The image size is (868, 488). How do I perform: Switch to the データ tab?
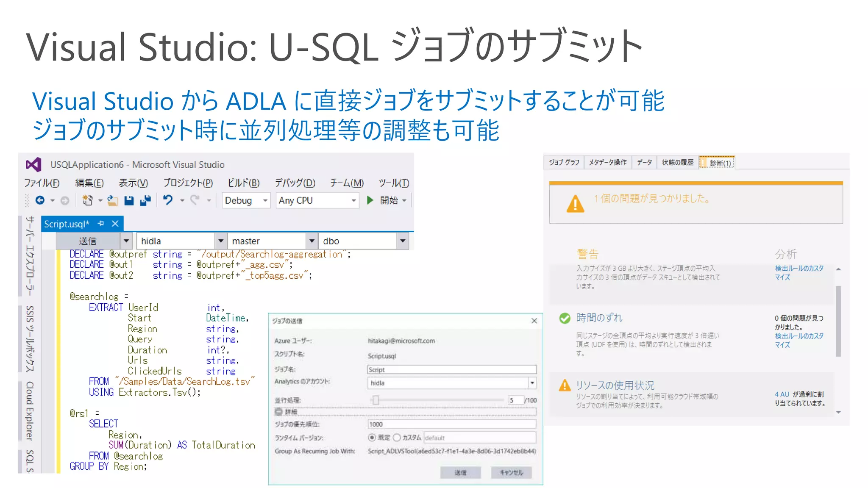pyautogui.click(x=644, y=162)
